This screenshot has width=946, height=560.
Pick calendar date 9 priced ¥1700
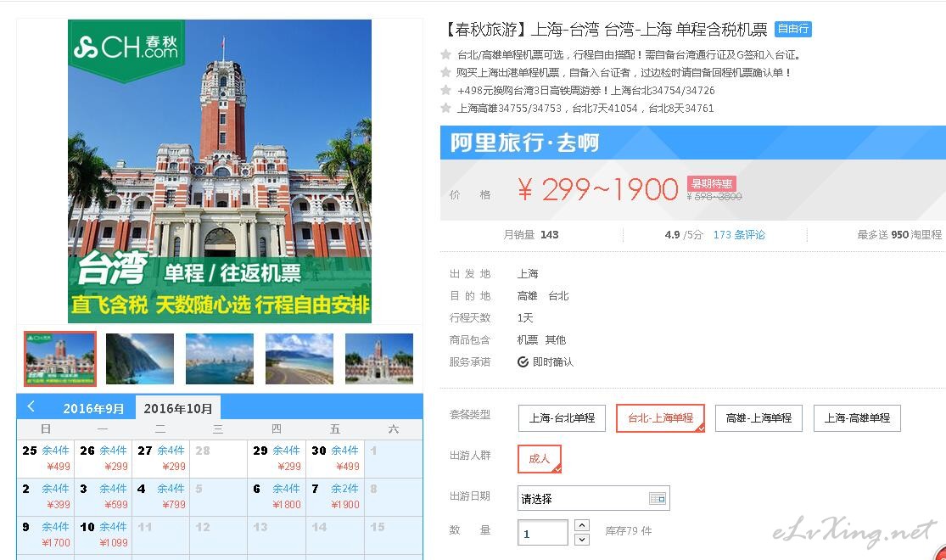[x=46, y=535]
